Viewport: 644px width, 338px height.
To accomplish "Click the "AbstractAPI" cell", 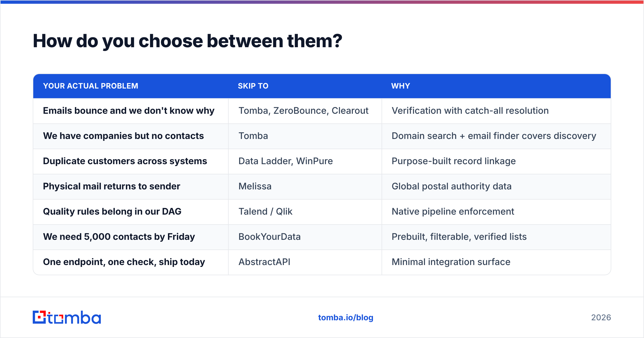I will (305, 262).
